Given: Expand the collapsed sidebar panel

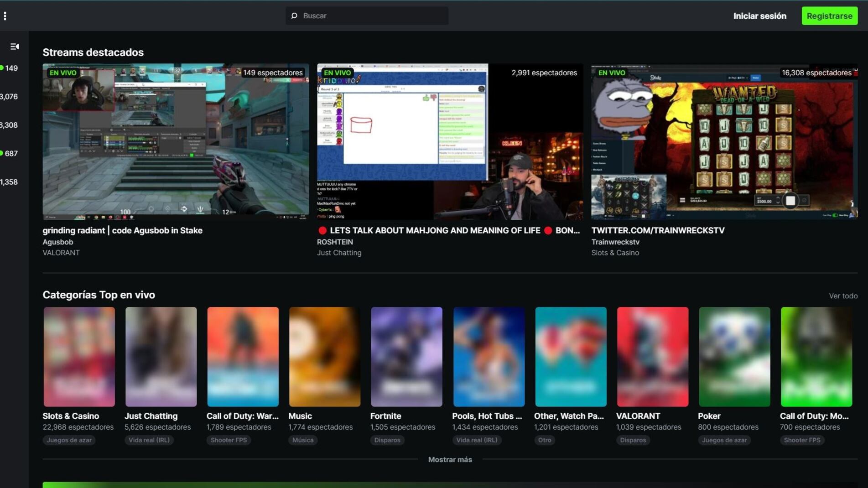Looking at the screenshot, I should pos(15,47).
